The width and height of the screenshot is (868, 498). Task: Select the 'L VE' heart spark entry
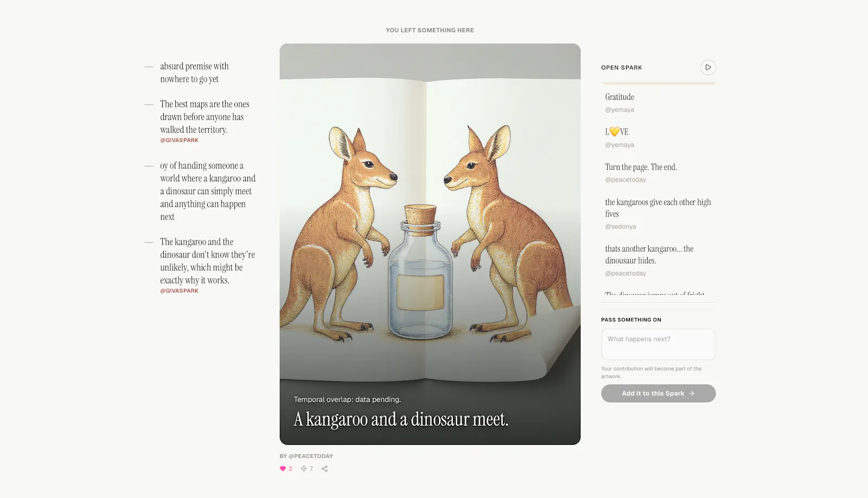[617, 132]
